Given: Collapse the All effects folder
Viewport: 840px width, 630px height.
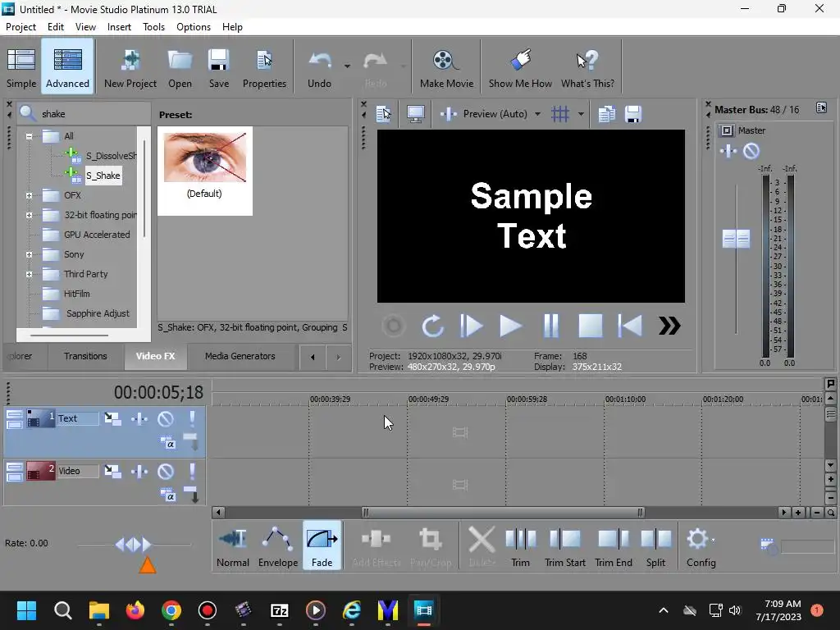Looking at the screenshot, I should [29, 136].
